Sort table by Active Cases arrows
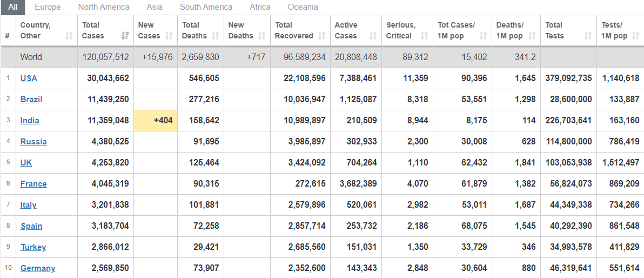Image resolution: width=644 pixels, height=278 pixels. pyautogui.click(x=373, y=36)
